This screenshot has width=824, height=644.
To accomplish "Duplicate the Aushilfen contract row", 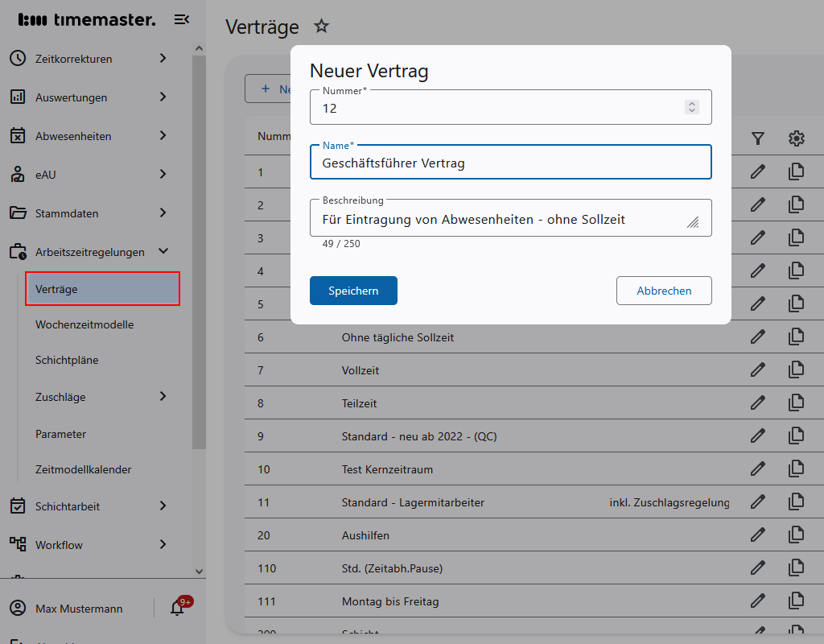I will point(796,534).
